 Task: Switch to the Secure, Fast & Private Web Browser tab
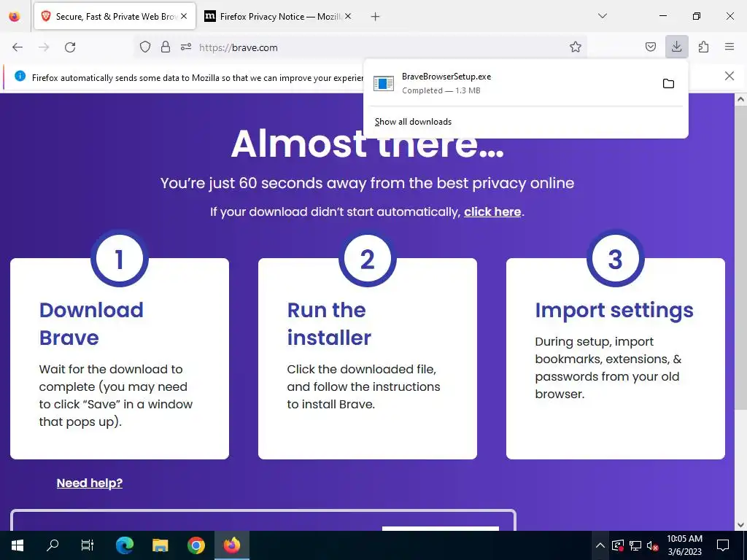(115, 17)
